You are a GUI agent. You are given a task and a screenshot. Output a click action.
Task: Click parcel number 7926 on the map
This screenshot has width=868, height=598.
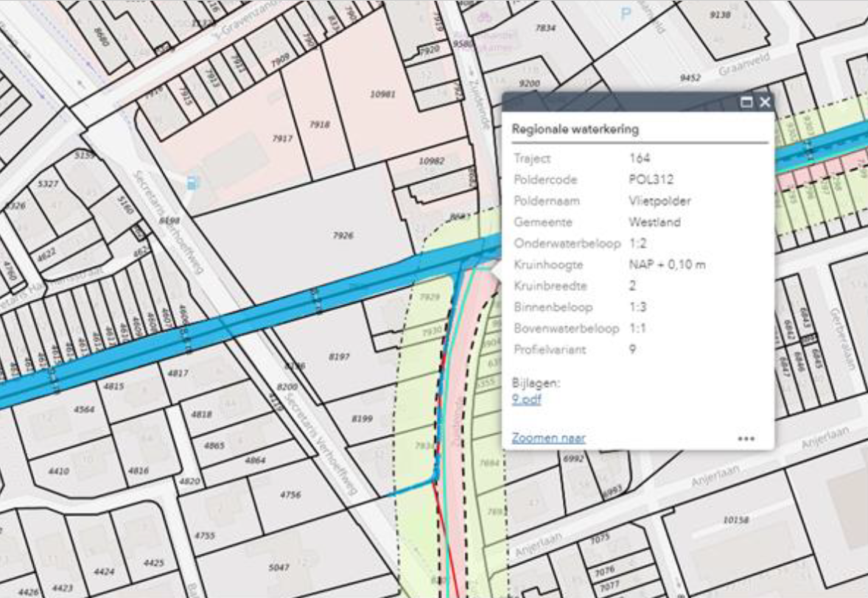[x=343, y=236]
